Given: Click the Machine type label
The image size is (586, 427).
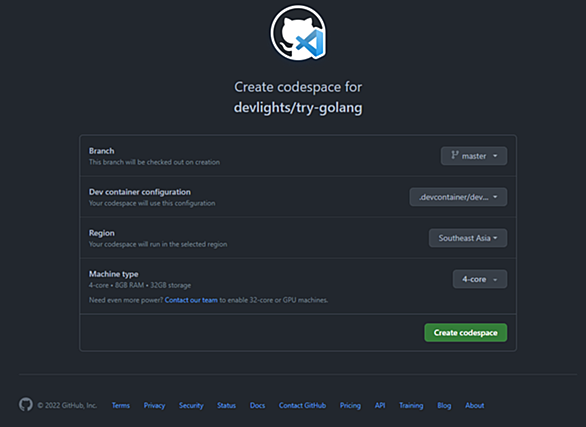Looking at the screenshot, I should coord(114,274).
